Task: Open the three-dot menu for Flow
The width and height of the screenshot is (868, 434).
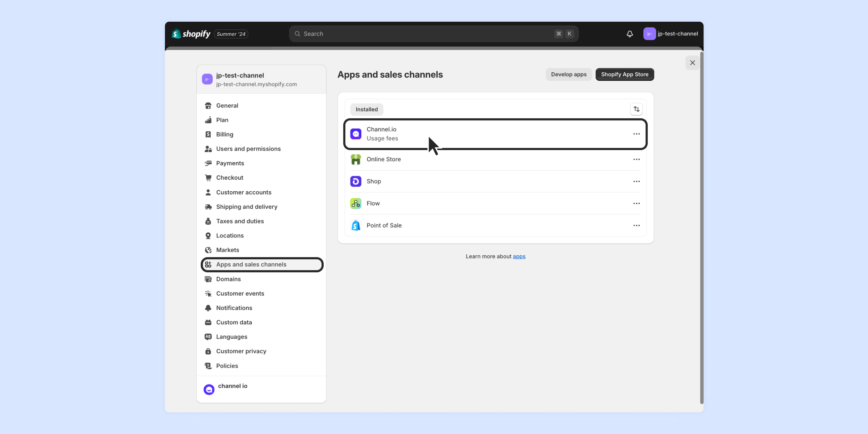Action: 637,204
